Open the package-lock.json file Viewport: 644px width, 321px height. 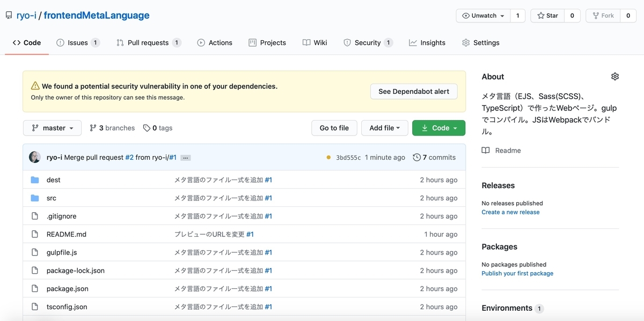tap(76, 271)
